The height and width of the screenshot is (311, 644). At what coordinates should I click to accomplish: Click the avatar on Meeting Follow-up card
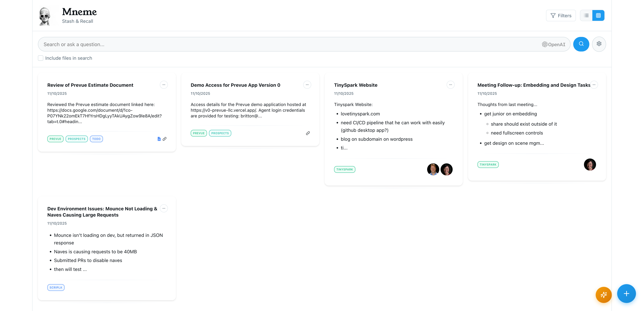point(589,165)
